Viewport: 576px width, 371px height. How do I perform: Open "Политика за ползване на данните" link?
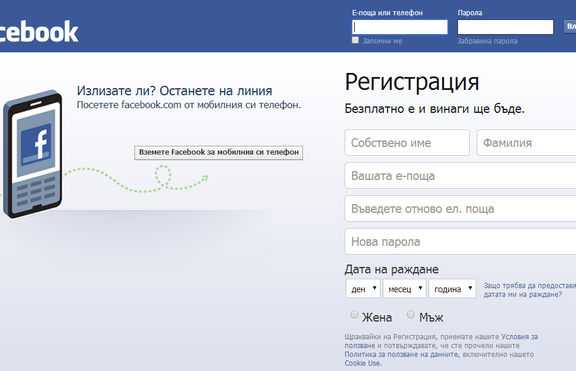[x=401, y=354]
